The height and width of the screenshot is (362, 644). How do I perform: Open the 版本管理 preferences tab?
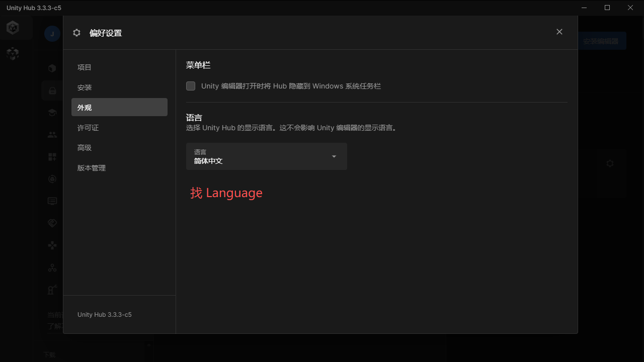coord(119,168)
